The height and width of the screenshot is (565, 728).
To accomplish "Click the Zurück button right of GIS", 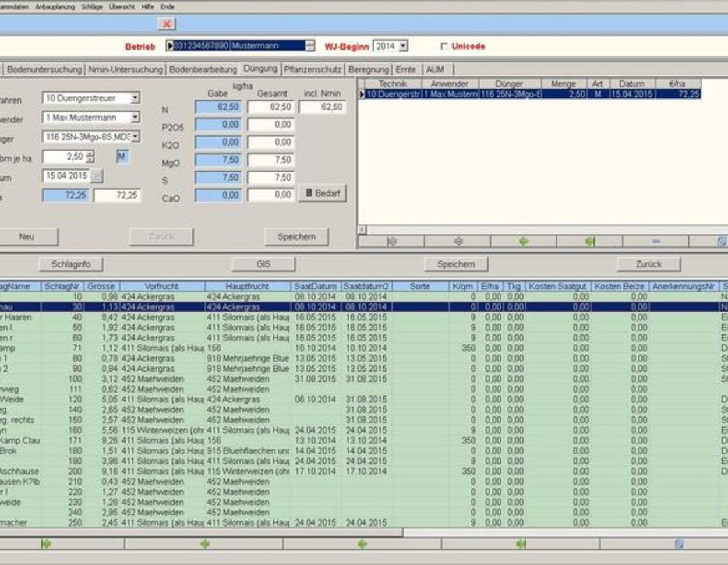I will click(649, 264).
